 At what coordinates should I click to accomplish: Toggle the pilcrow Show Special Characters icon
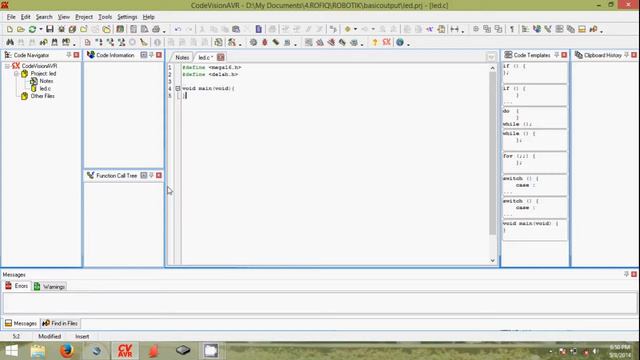[x=512, y=29]
